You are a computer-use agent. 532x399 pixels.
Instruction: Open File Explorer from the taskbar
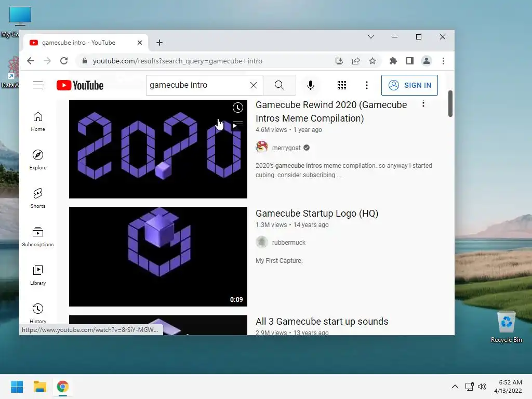point(39,387)
